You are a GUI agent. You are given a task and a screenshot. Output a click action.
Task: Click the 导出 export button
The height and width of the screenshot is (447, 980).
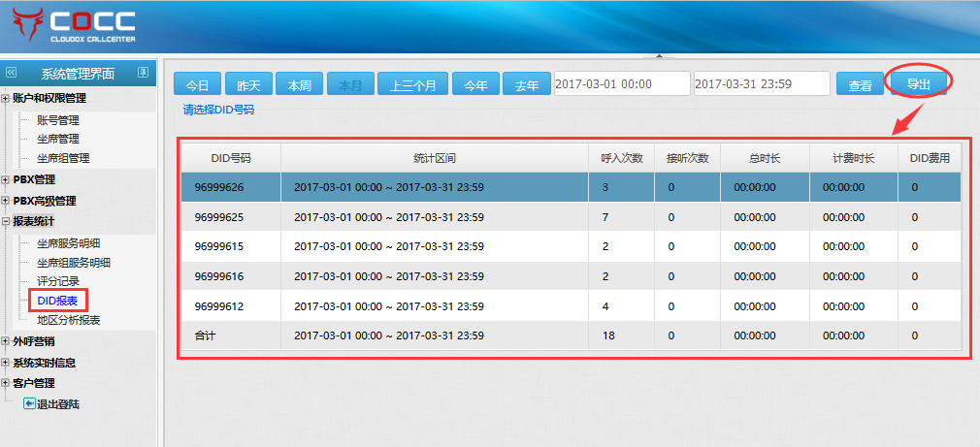918,84
